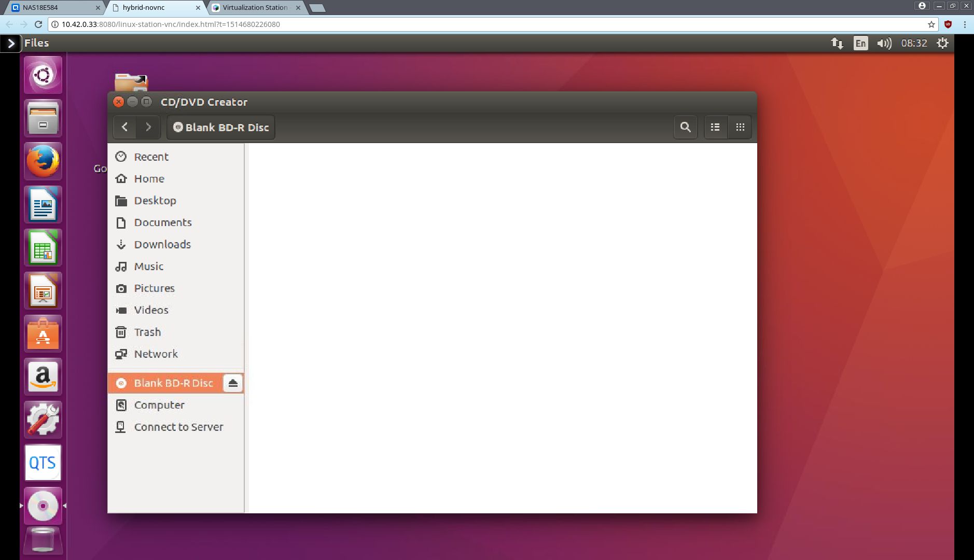Image resolution: width=974 pixels, height=560 pixels.
Task: Reload the browser page
Action: [x=38, y=24]
